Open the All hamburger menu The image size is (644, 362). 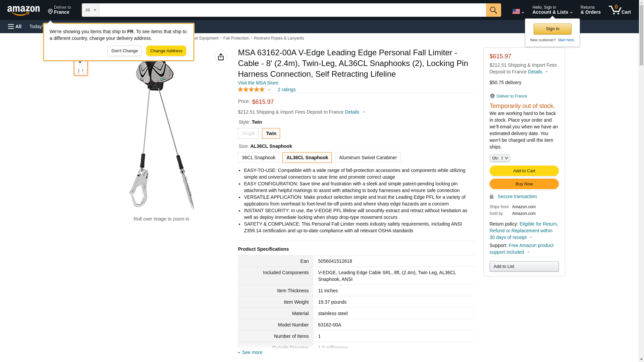[15, 26]
